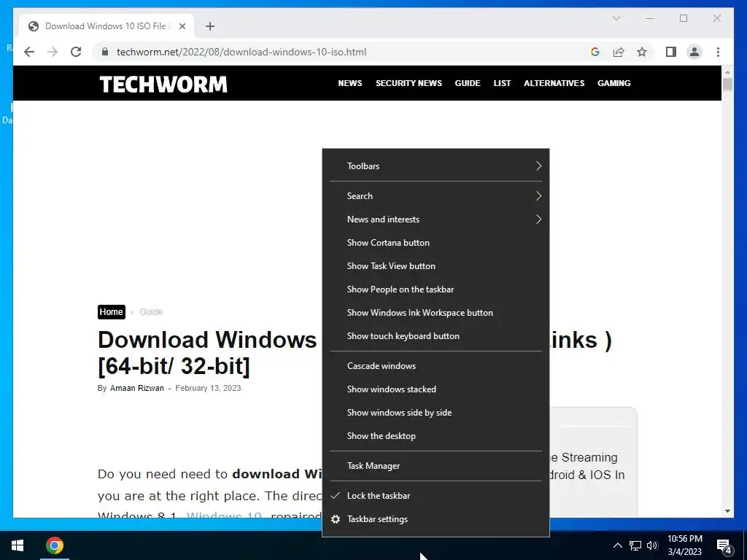Show hidden tray icons chevron
This screenshot has height=560, width=747.
(617, 545)
